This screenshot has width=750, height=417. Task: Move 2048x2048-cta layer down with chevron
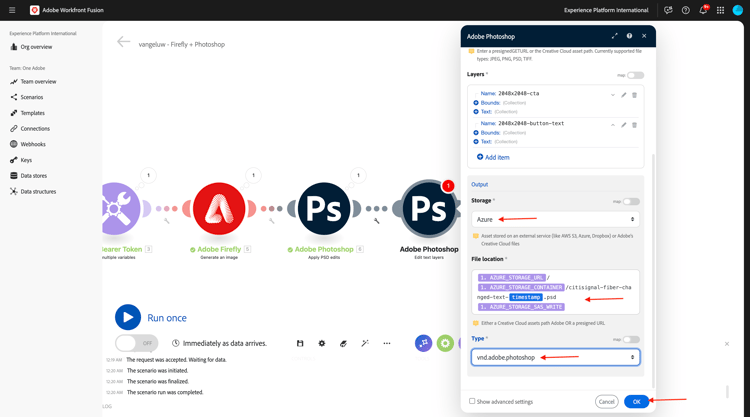[613, 95]
